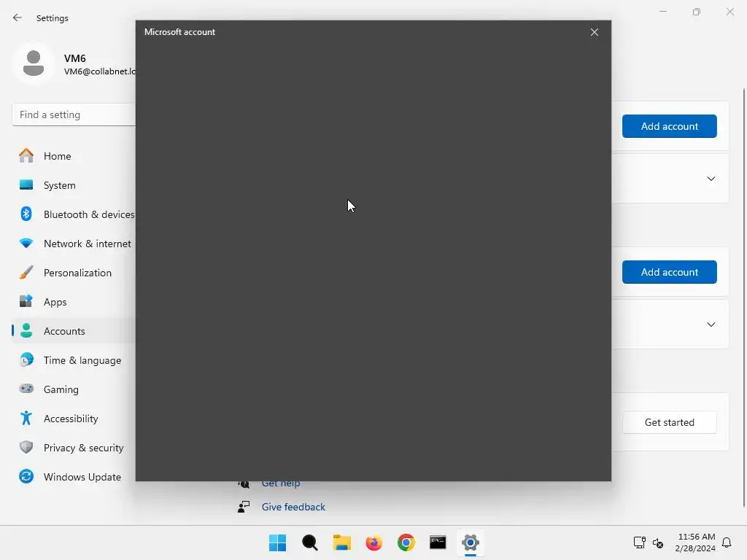
Task: Click the Home house icon
Action: click(26, 155)
